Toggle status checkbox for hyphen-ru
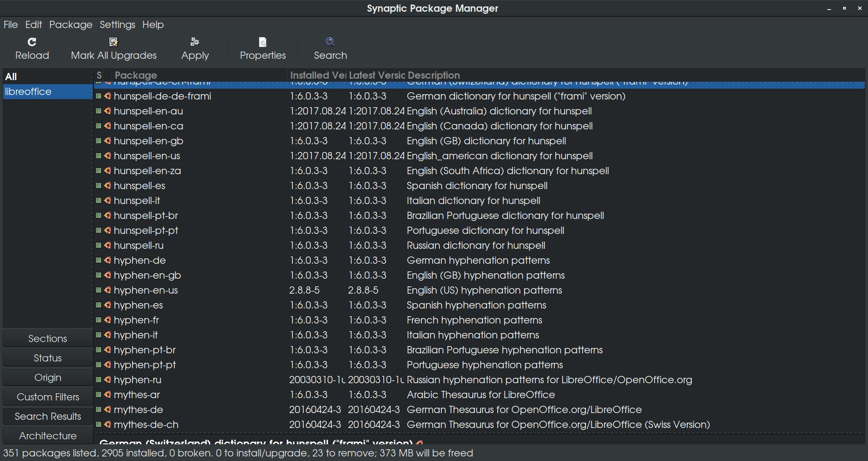 coord(99,380)
